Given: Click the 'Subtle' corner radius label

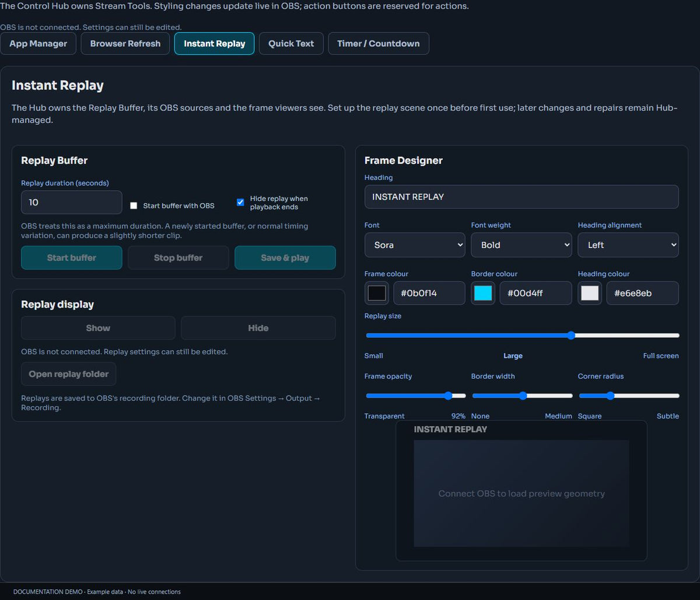Looking at the screenshot, I should pos(668,416).
